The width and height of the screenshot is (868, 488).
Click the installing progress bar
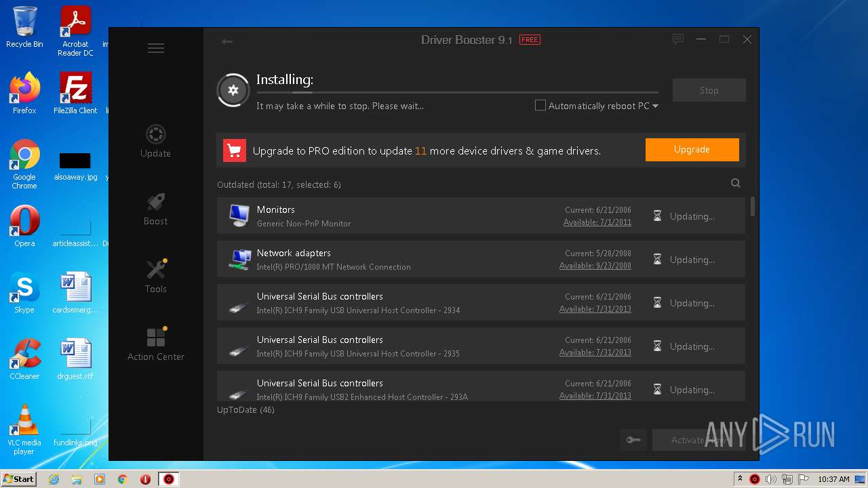click(x=457, y=91)
